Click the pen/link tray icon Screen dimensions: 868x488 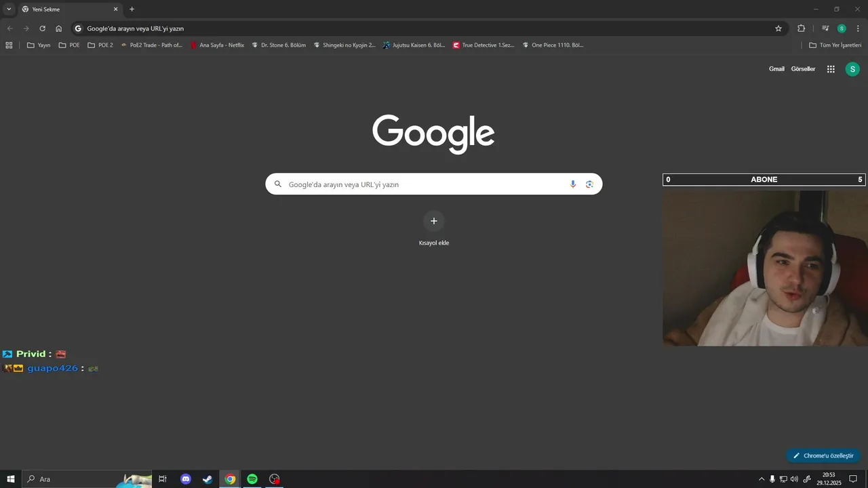(807, 479)
